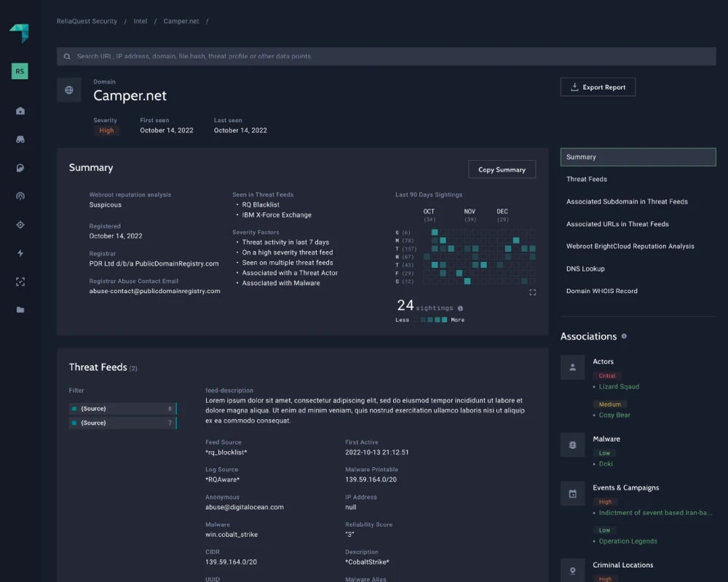Open Domain WHOIS Record section
The width and height of the screenshot is (728, 582).
coord(602,291)
